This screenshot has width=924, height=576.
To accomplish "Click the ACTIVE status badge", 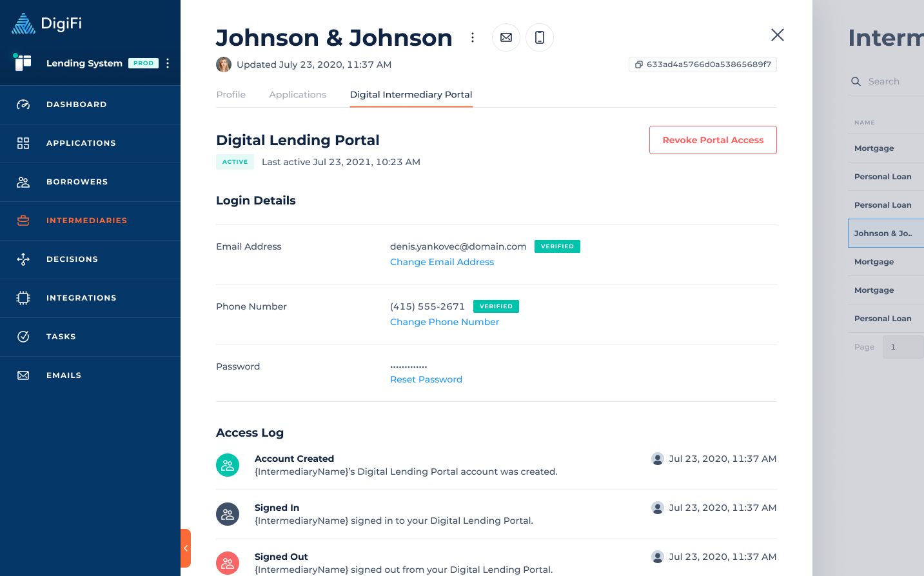I will pyautogui.click(x=235, y=162).
